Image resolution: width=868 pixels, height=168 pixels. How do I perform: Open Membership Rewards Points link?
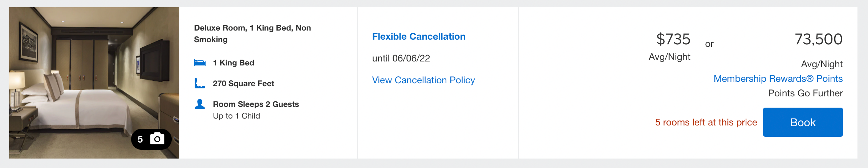(778, 79)
